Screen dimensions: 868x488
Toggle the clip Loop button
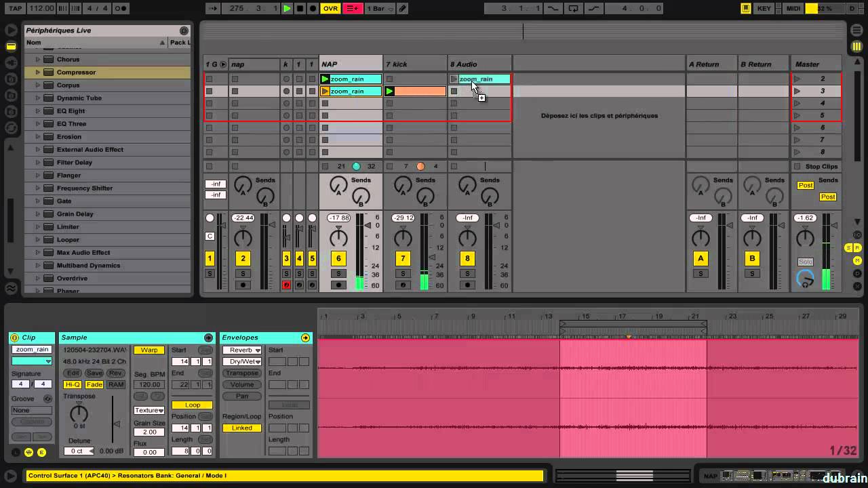(x=193, y=405)
